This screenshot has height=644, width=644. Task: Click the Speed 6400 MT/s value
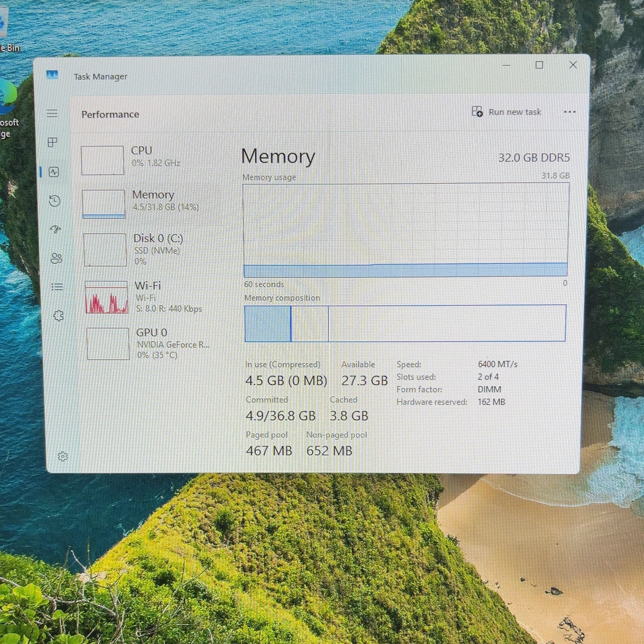(x=497, y=364)
